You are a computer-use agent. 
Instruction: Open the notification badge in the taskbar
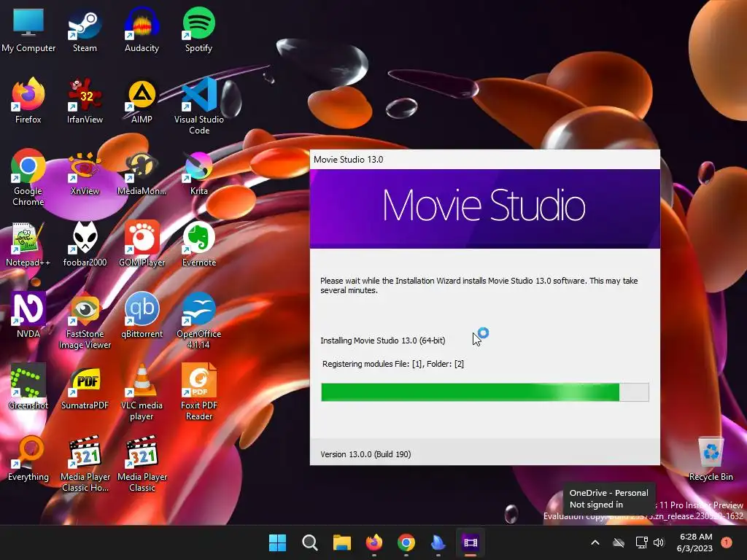coord(726,542)
